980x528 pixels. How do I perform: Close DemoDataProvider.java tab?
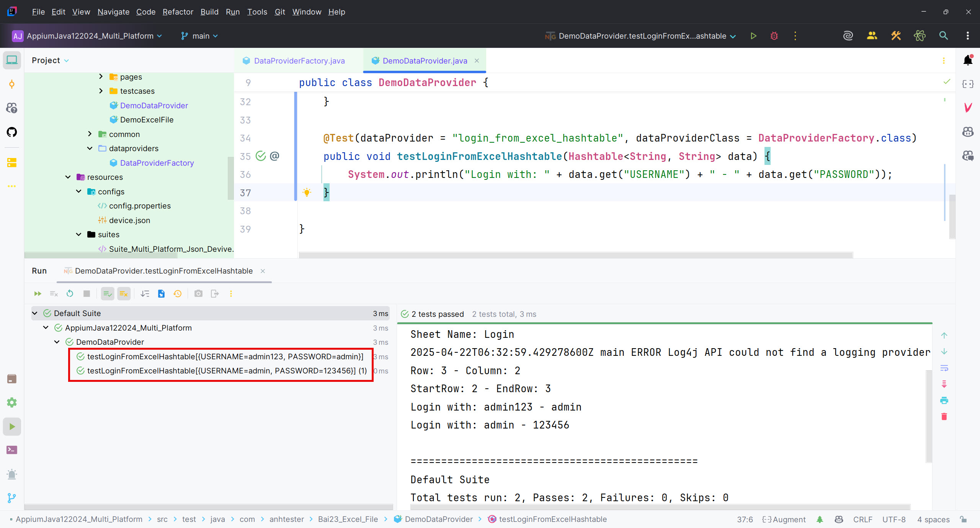pos(477,60)
